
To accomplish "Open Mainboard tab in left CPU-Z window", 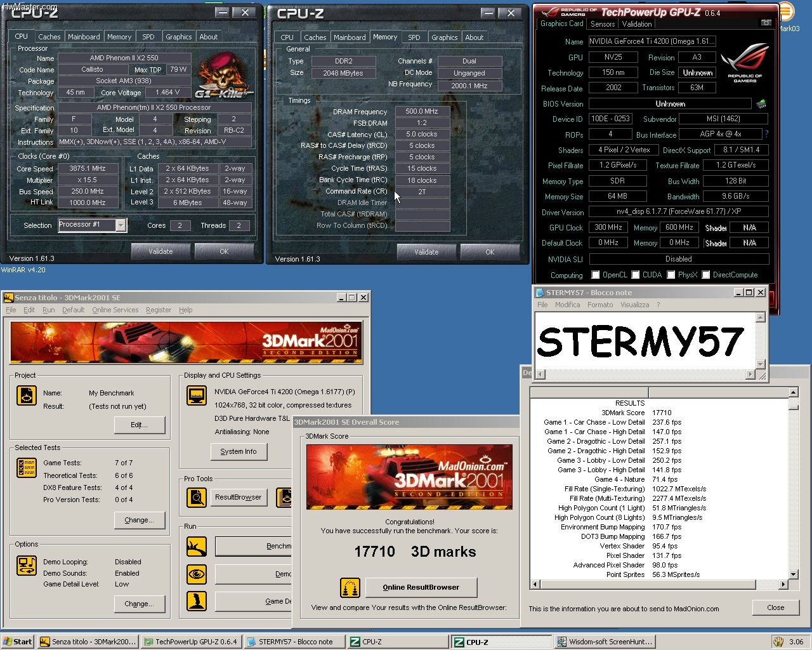I will 84,37.
